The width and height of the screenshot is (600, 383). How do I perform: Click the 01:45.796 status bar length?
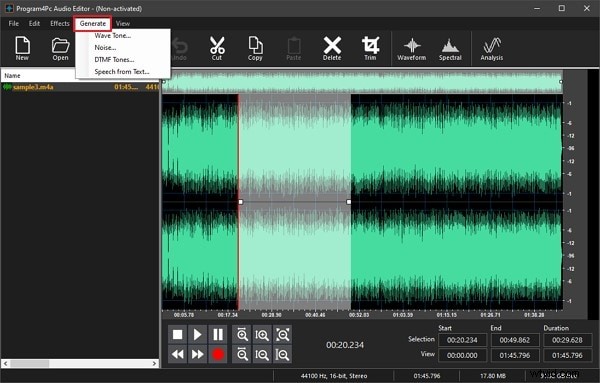(427, 376)
